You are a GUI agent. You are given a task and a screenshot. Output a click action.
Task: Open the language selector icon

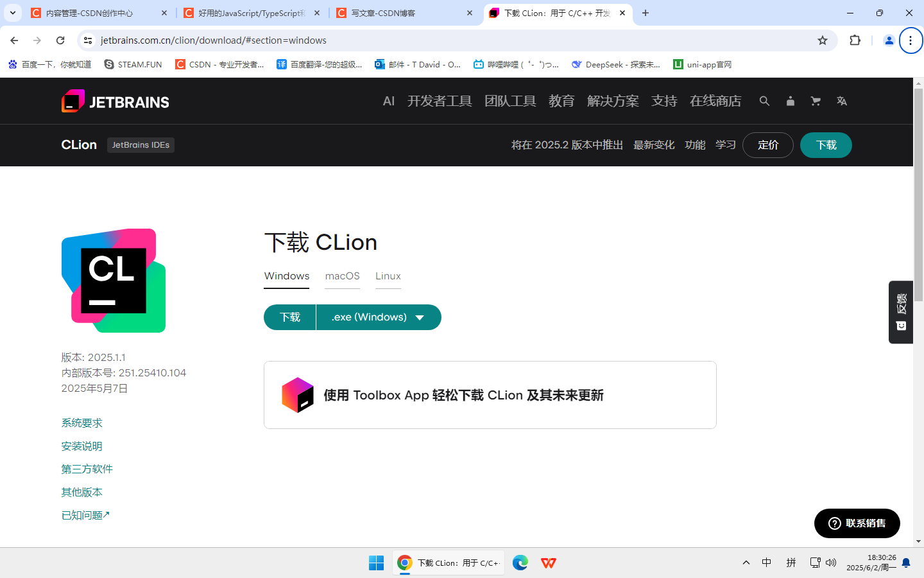(x=842, y=101)
